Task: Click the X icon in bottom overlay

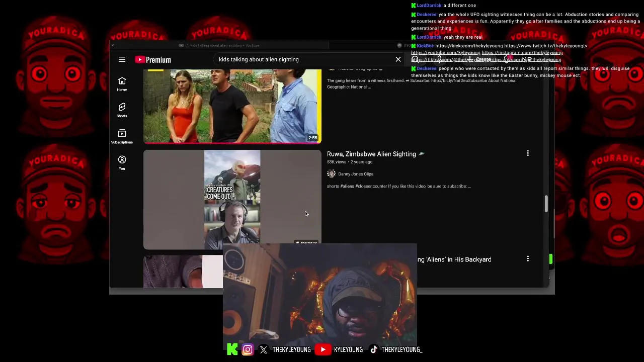Action: (264, 349)
